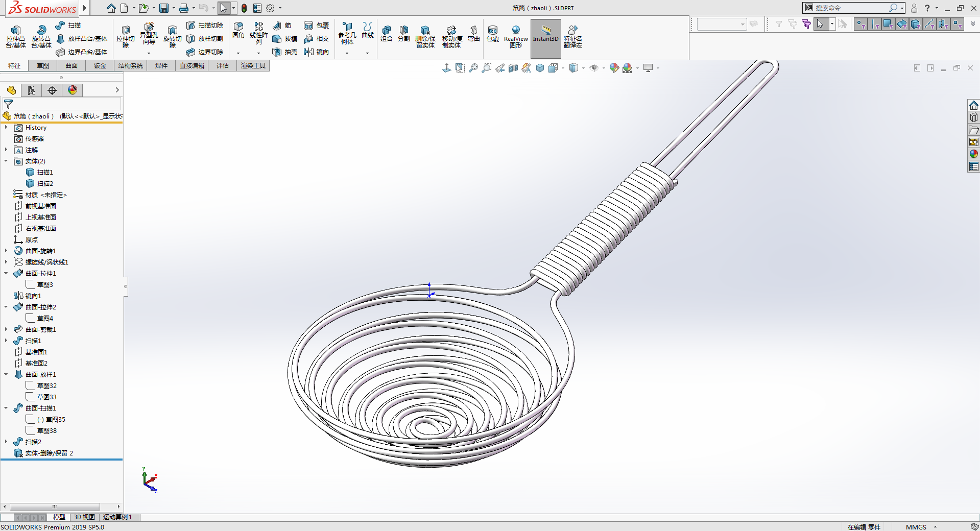980x531 pixels.
Task: Choose the 扫描 sweep boss tool
Action: pos(68,25)
